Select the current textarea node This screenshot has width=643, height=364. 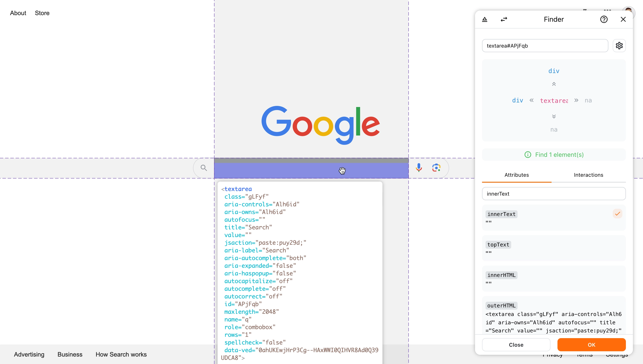[x=554, y=100]
